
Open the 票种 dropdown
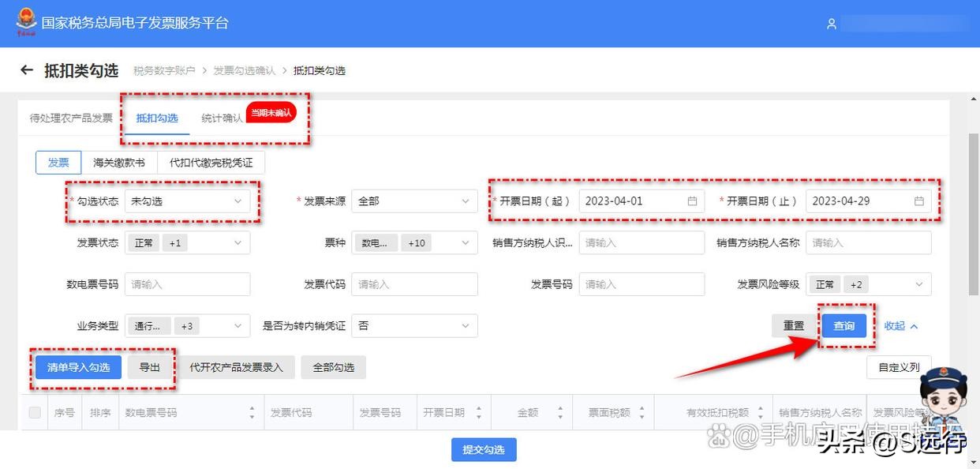coord(414,242)
